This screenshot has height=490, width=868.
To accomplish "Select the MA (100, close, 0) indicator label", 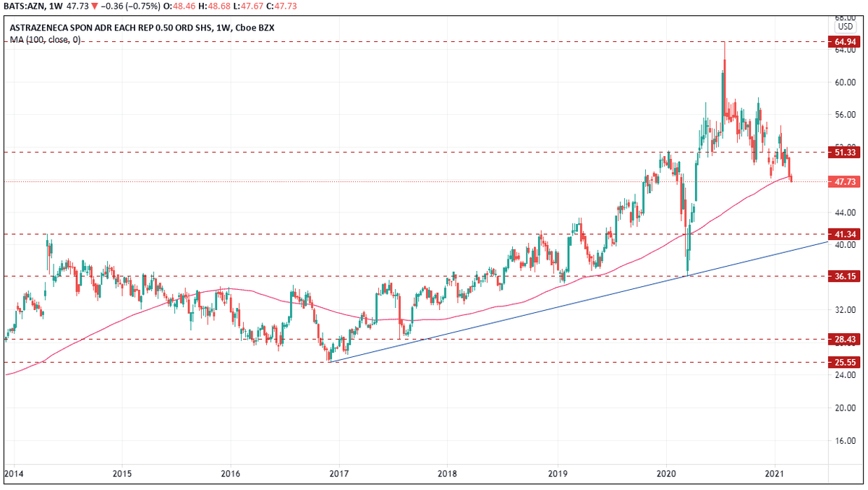I will (45, 40).
